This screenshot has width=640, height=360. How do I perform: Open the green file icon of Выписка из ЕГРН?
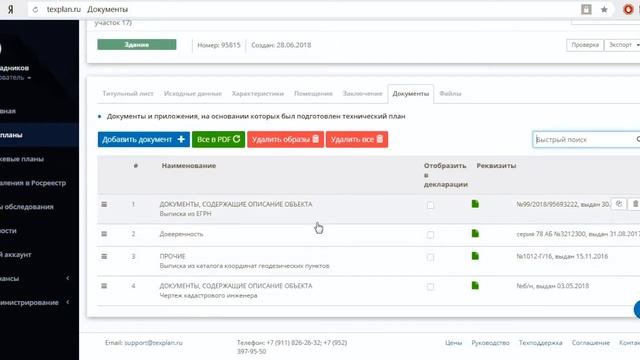(x=475, y=204)
